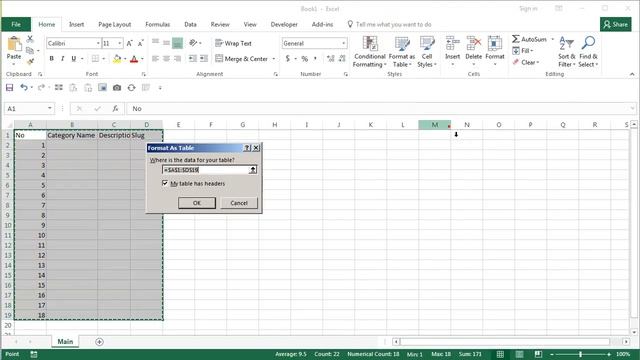Click the Share button
640x360 pixels.
616,24
